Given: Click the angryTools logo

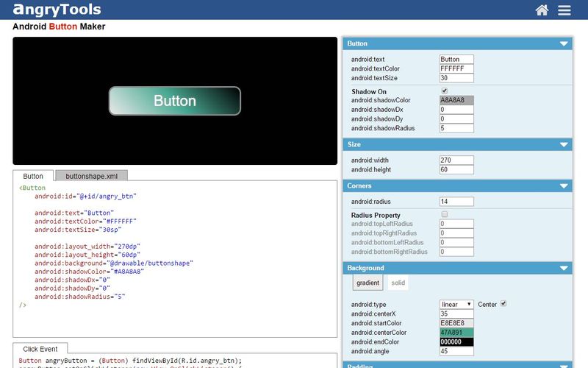Looking at the screenshot, I should (x=57, y=10).
